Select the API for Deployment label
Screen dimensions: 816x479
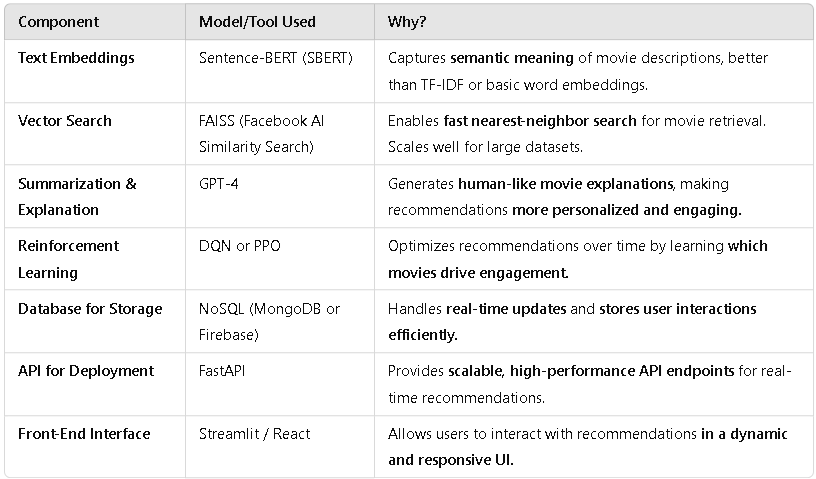tap(86, 371)
